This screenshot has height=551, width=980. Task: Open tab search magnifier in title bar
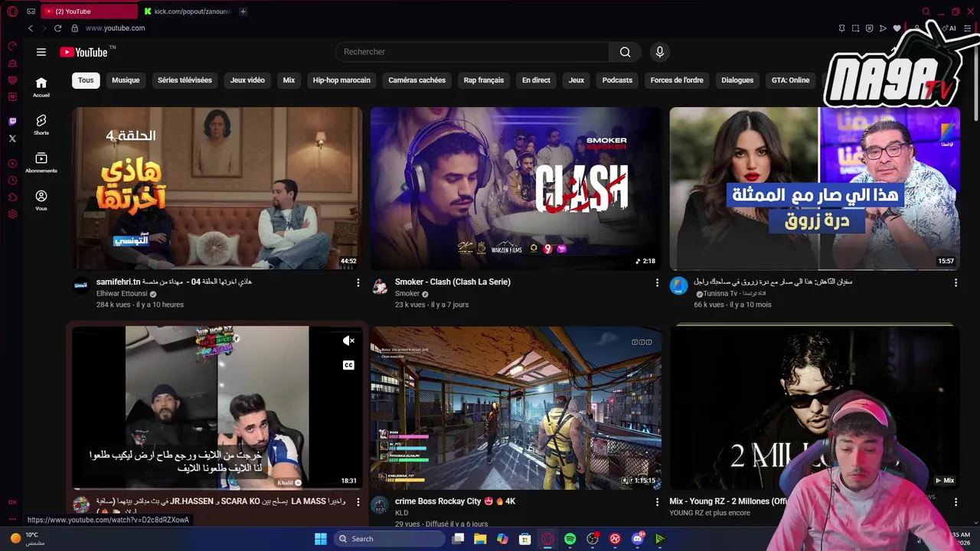[926, 11]
